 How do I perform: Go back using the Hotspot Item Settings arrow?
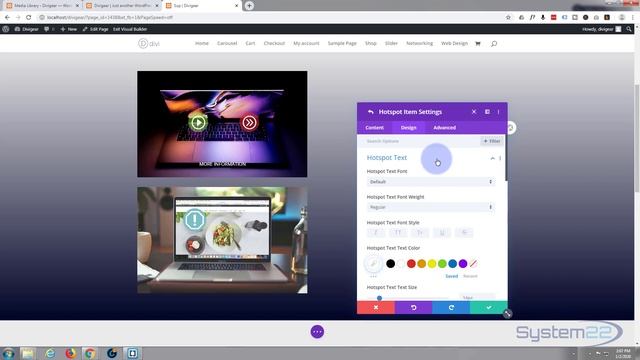[x=371, y=112]
